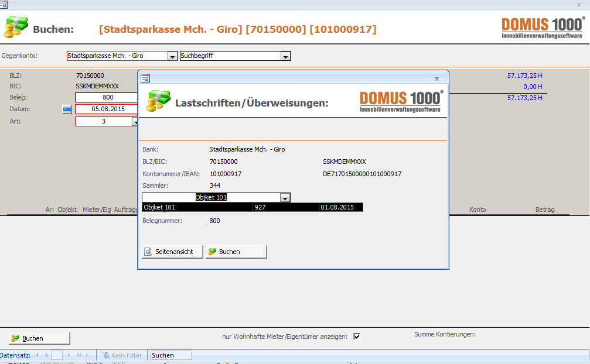590x364 pixels.
Task: Expand the Suchbegriff dropdown arrow
Action: [285, 56]
